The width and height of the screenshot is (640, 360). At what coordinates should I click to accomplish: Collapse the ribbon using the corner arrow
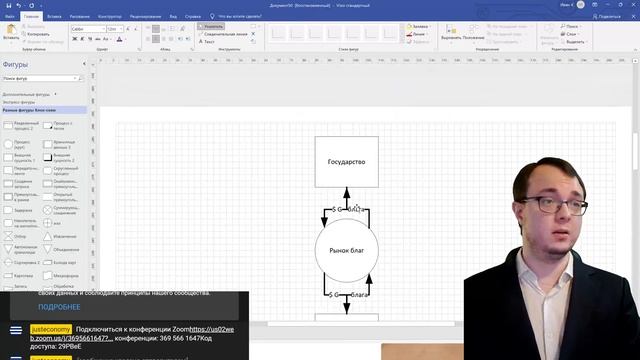(x=635, y=49)
